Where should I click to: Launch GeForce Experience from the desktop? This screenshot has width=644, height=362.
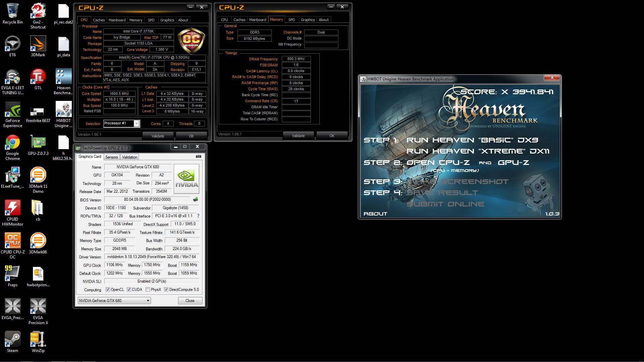[12, 115]
